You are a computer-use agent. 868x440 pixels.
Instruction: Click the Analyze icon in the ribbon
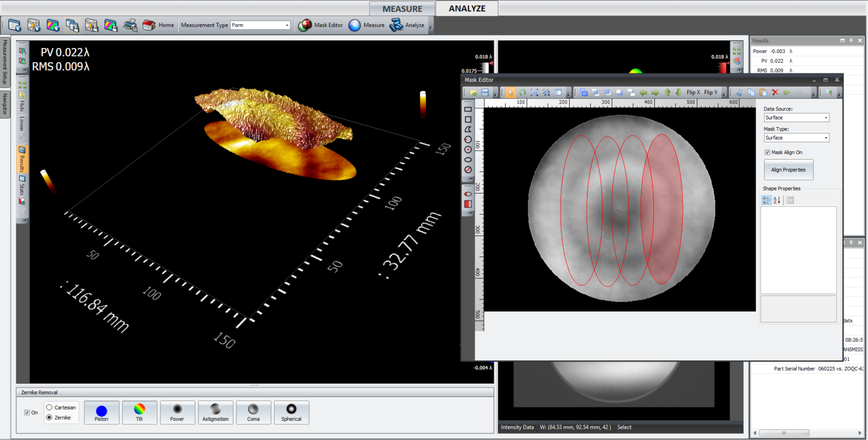(x=403, y=25)
